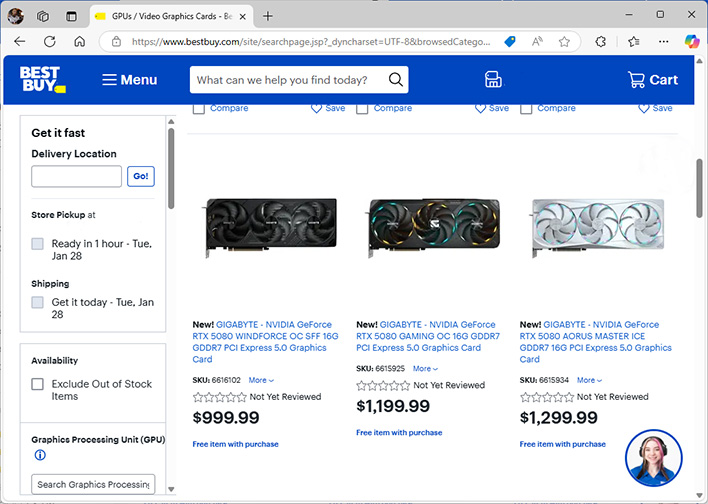This screenshot has height=504, width=708.
Task: Open RTX 5080 WINDFORCE OC SFF product link
Action: (x=266, y=342)
